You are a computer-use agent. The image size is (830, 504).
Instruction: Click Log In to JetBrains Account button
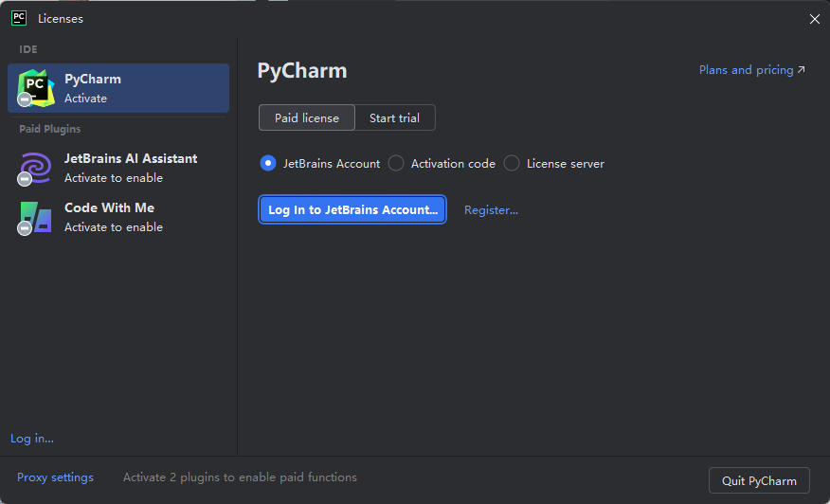click(352, 209)
